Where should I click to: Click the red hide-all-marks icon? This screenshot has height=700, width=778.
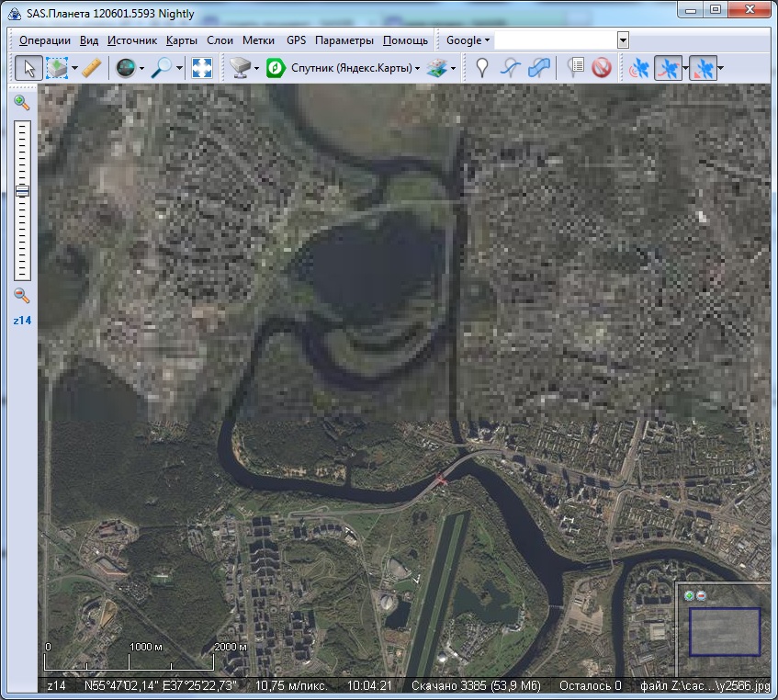602,68
